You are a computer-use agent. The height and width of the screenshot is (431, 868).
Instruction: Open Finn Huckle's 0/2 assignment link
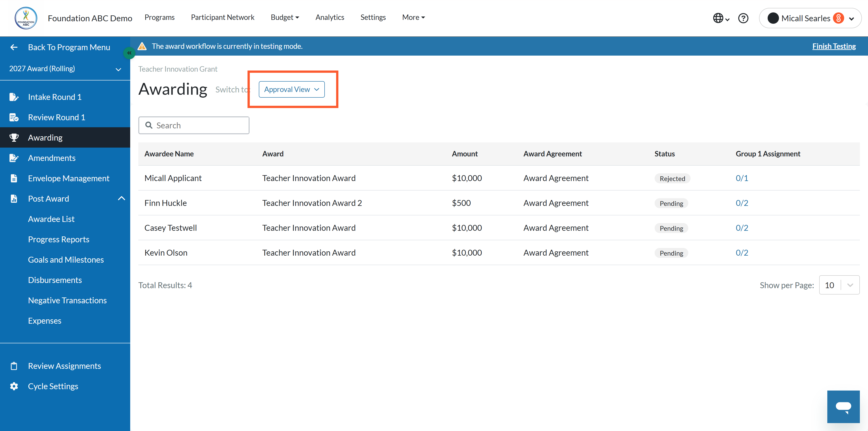click(742, 203)
